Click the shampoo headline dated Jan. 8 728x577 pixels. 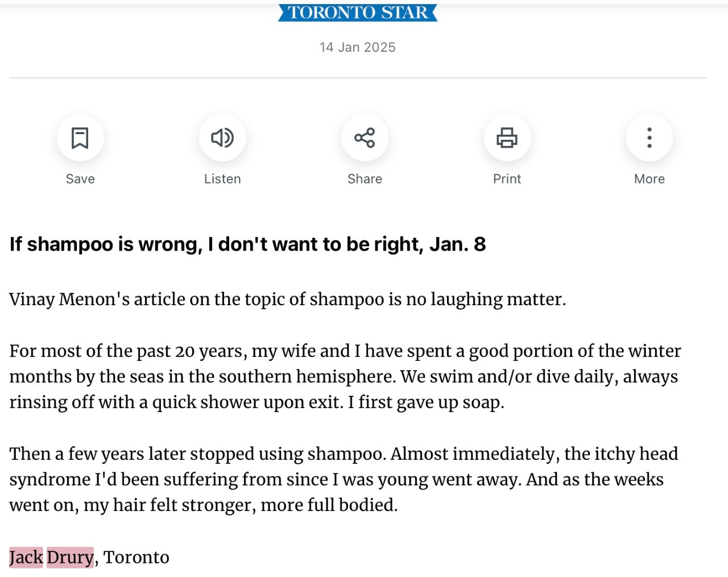pos(247,244)
